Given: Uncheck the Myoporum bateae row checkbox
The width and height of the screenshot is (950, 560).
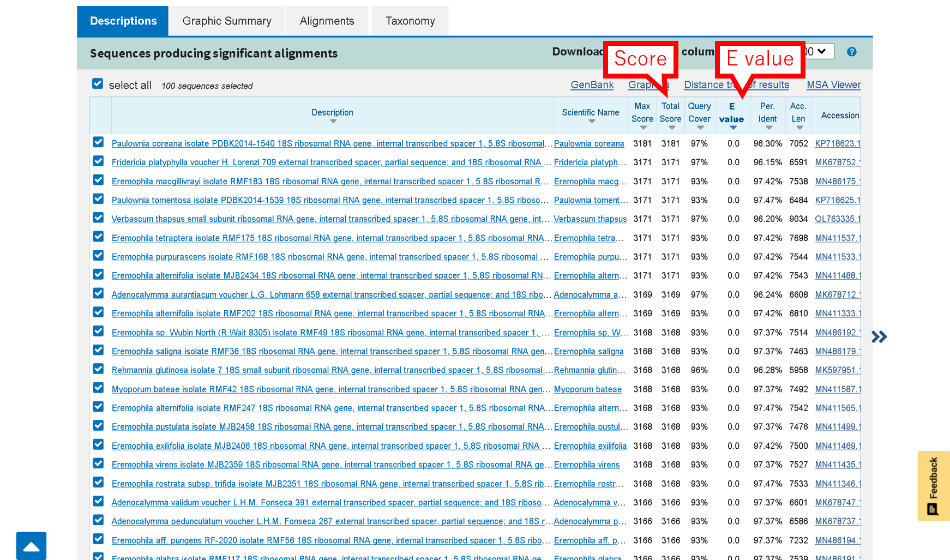Looking at the screenshot, I should click(98, 388).
